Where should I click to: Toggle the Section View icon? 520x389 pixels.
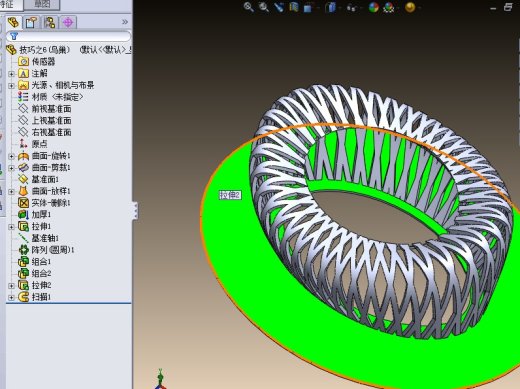[x=294, y=7]
